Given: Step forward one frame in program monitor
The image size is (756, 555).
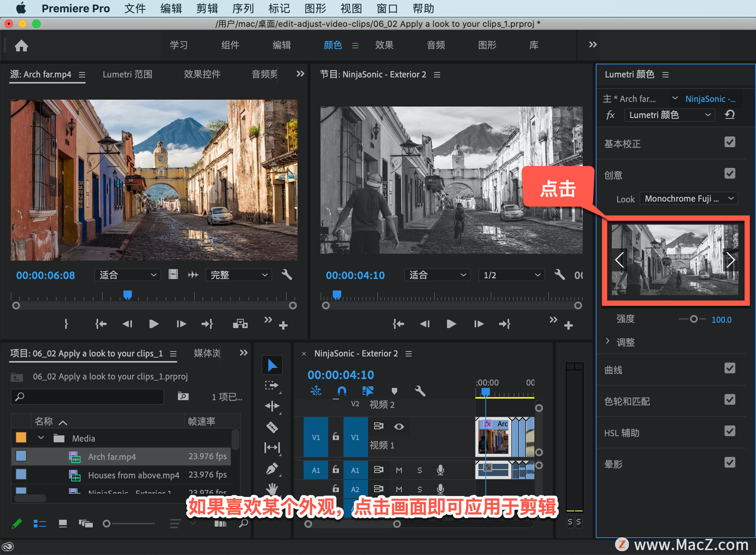Looking at the screenshot, I should tap(479, 324).
